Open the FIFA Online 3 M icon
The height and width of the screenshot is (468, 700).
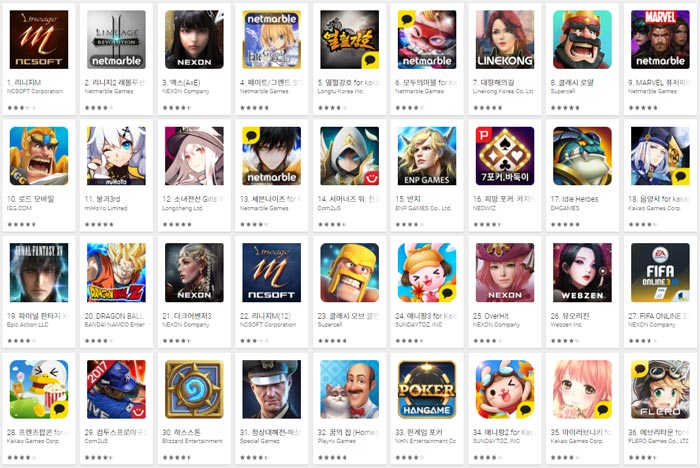pos(660,272)
